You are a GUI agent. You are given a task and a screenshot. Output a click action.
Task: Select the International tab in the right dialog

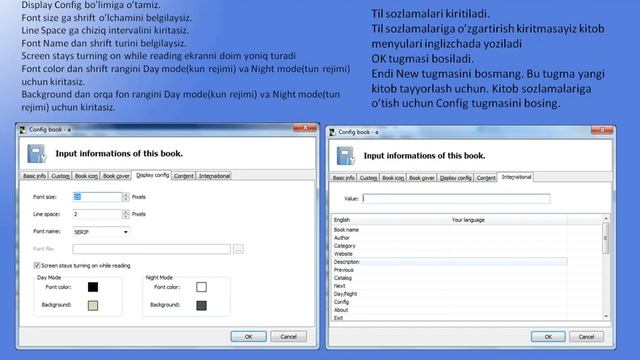tap(516, 177)
